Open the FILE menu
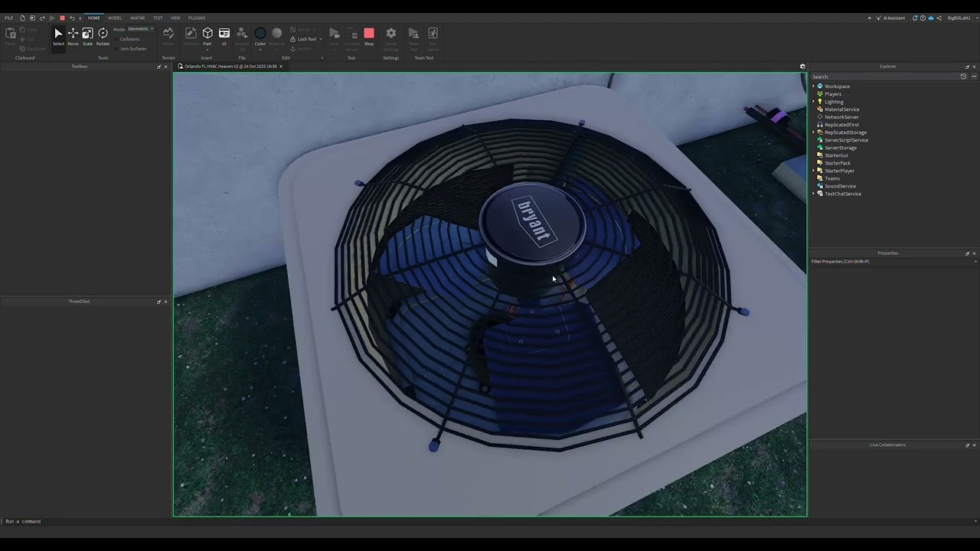Viewport: 980px width, 551px height. [x=9, y=18]
